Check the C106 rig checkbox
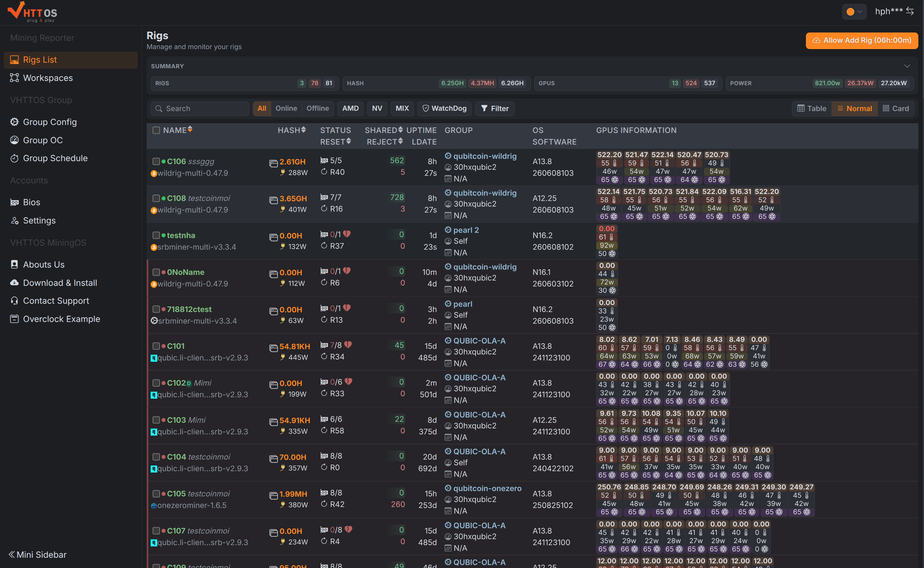The image size is (924, 568). [x=156, y=161]
